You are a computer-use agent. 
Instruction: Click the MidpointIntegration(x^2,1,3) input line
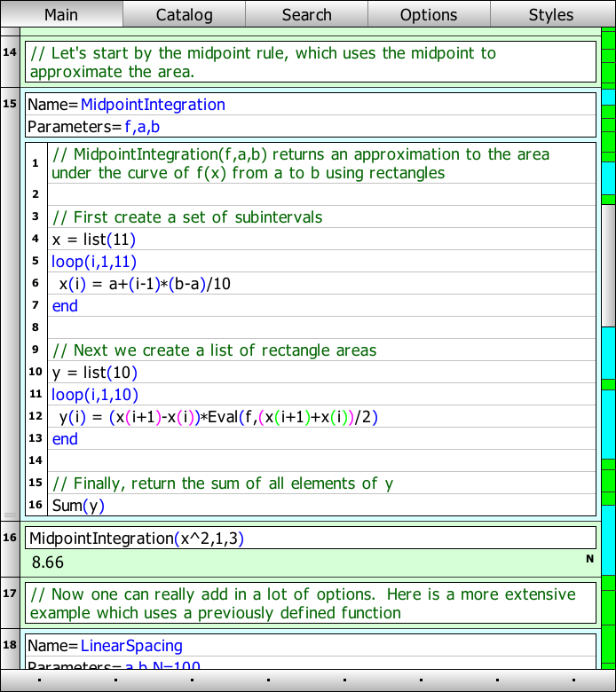(x=136, y=538)
